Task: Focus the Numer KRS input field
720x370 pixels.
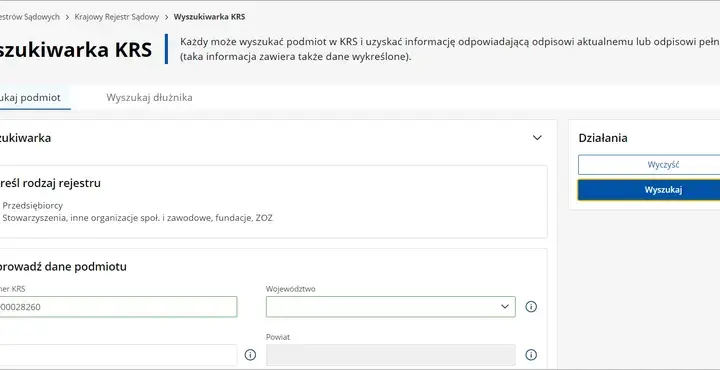Action: pos(118,307)
